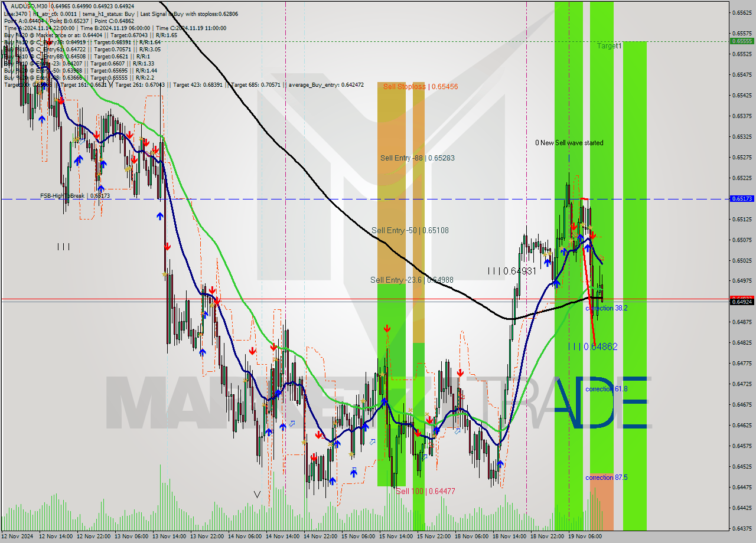
Task: Click the '15 Nov 14:00' time axis label
Action: (x=396, y=537)
